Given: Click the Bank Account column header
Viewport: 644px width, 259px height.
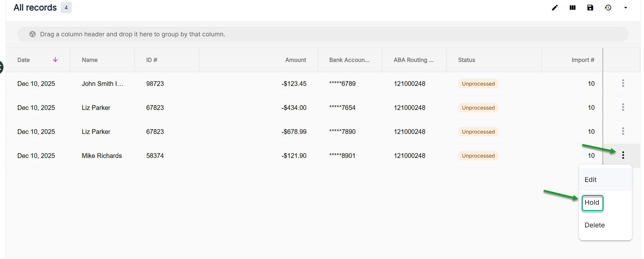Looking at the screenshot, I should [x=349, y=60].
